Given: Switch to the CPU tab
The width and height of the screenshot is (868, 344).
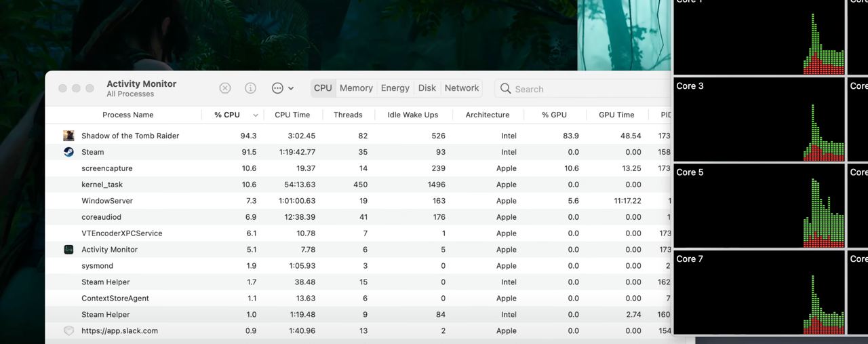Looking at the screenshot, I should pos(323,88).
